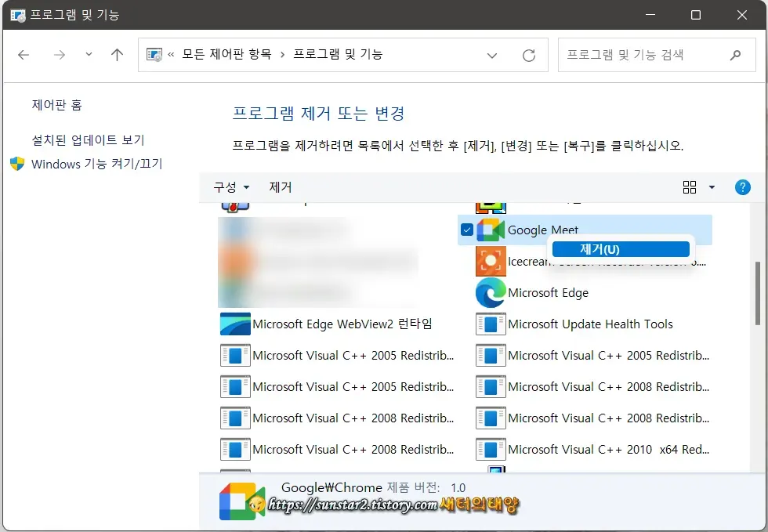Viewport: 768px width, 532px height.
Task: Select Google Meet program entry
Action: [x=585, y=230]
